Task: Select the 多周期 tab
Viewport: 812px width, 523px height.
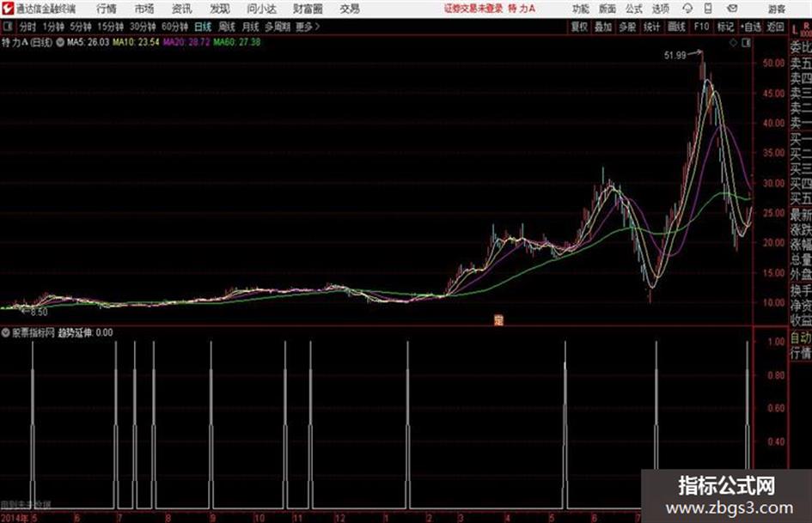Action: click(x=278, y=27)
